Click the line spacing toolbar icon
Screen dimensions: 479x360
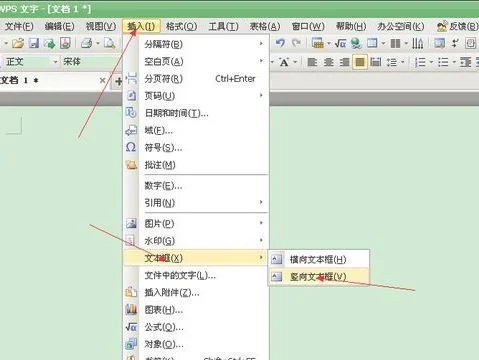coord(392,62)
